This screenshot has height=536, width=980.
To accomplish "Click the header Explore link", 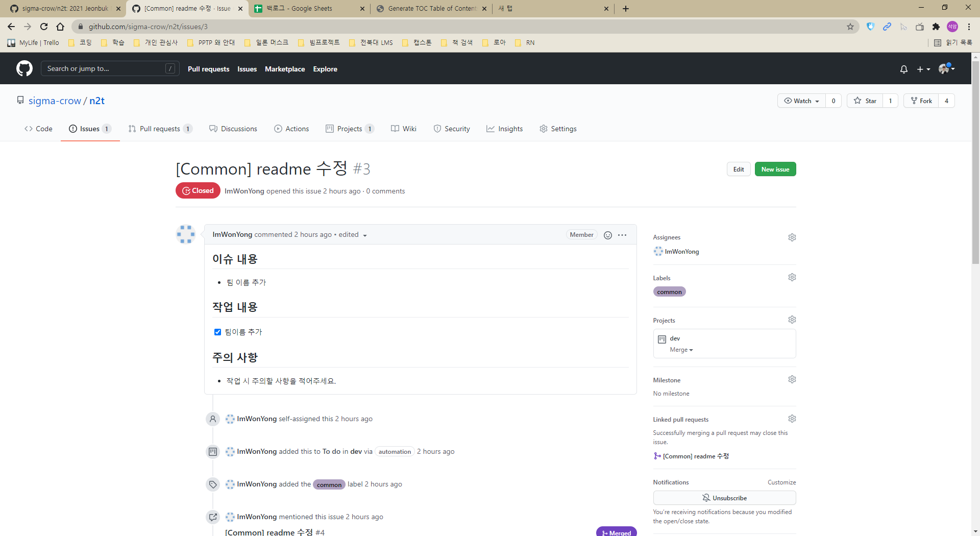I will (x=325, y=69).
